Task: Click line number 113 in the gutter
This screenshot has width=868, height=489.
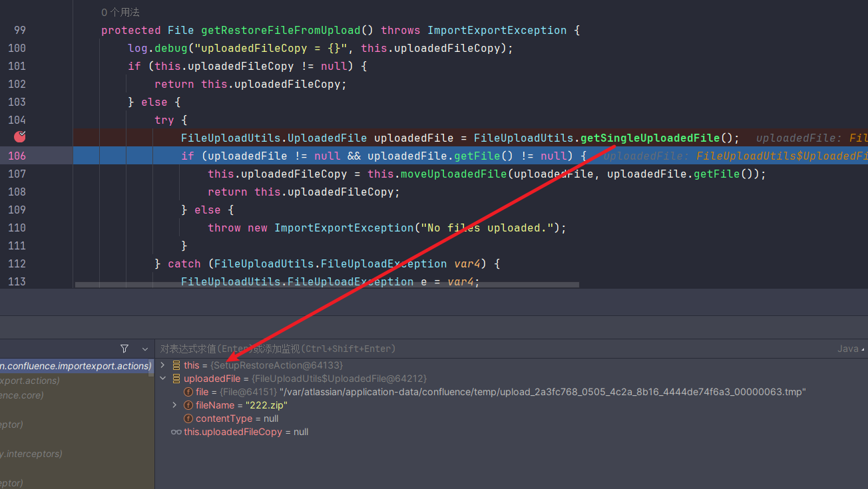Action: (17, 281)
